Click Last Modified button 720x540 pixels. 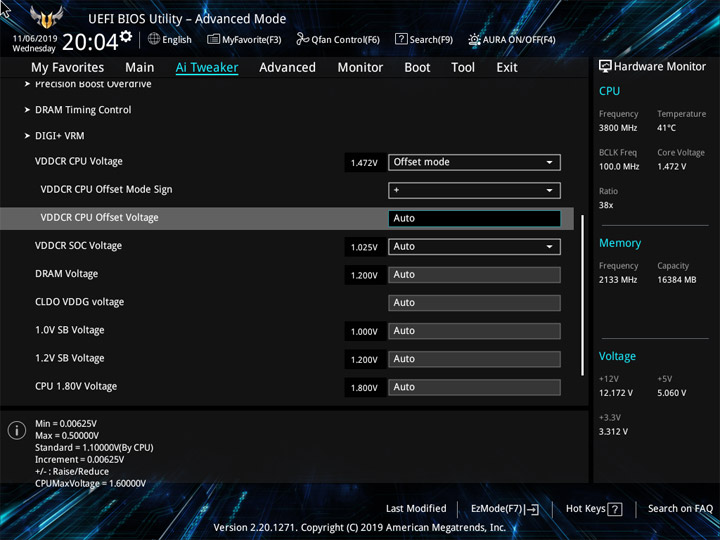(416, 509)
